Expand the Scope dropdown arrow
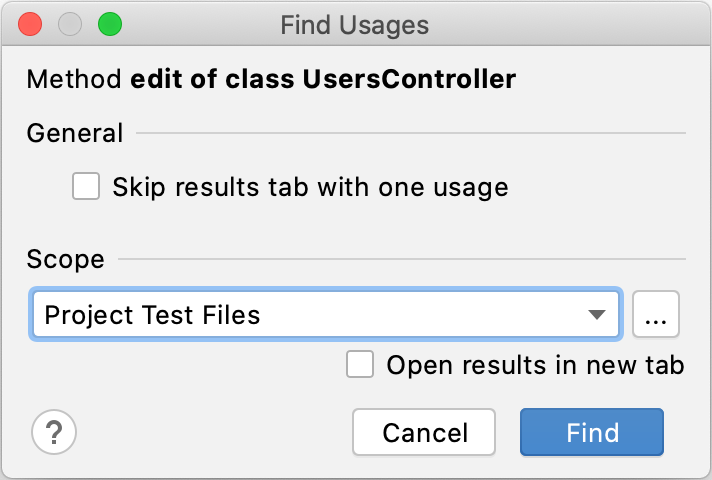This screenshot has width=712, height=480. point(598,316)
